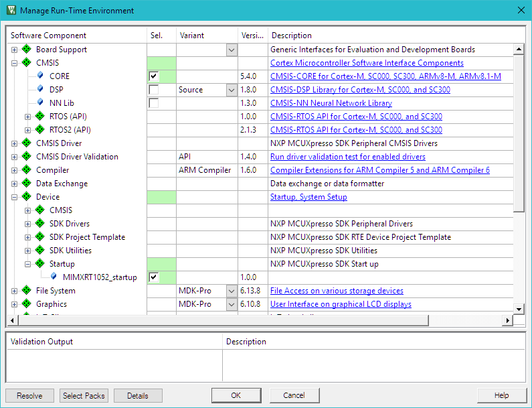The image size is (532, 408).
Task: Open the Startup, System Setup link
Action: tap(308, 197)
